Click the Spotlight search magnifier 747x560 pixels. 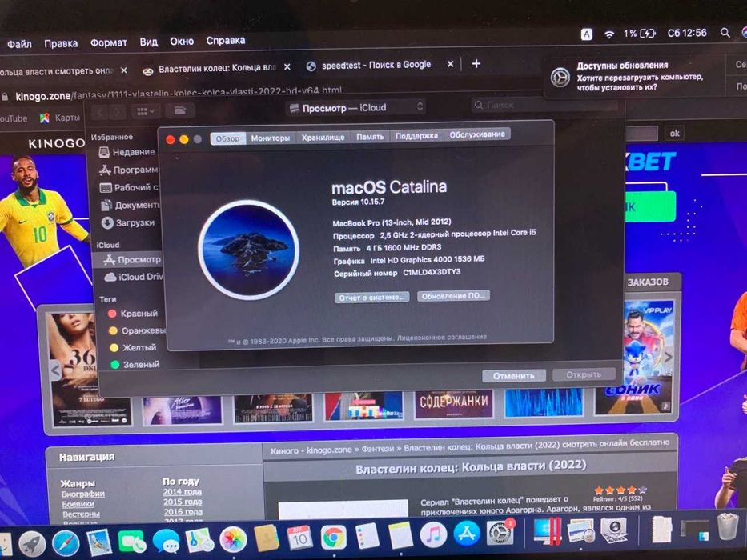725,33
